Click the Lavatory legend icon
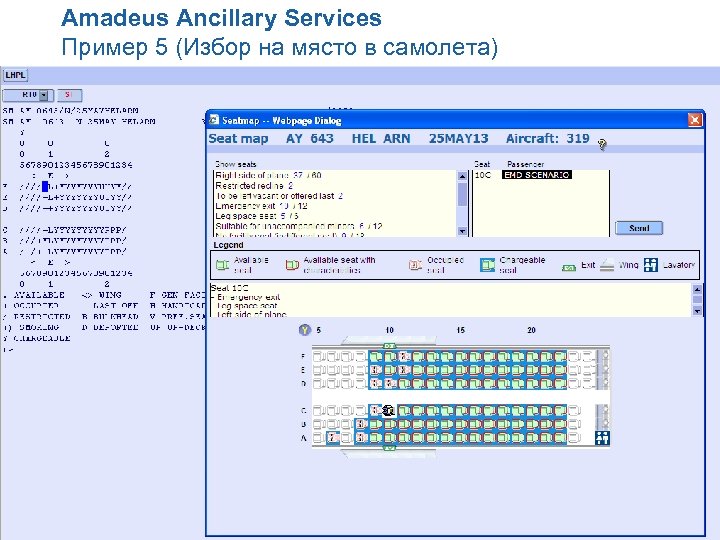Image resolution: width=720 pixels, height=540 pixels. (651, 265)
